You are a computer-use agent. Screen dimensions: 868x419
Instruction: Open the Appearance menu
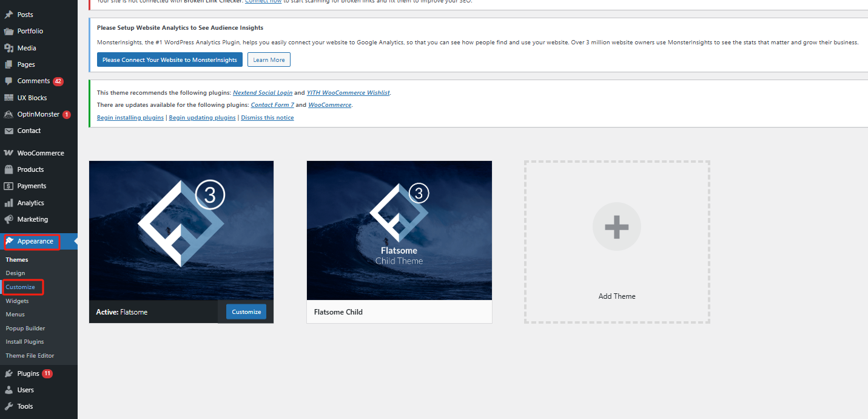(35, 241)
